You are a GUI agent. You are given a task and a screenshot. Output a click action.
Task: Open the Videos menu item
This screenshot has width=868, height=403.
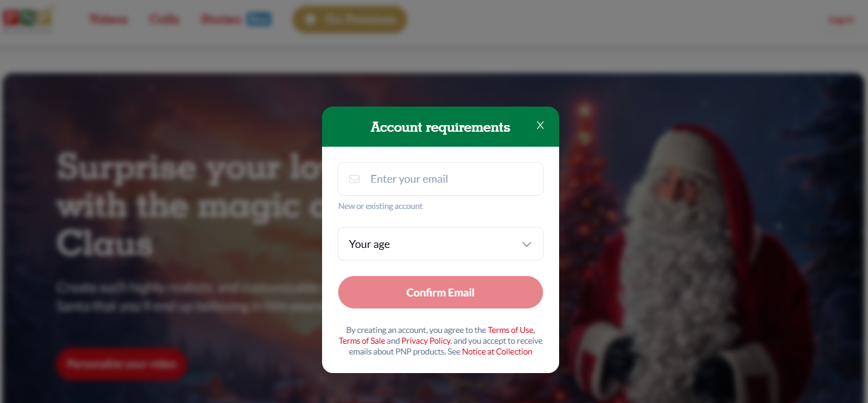point(108,19)
